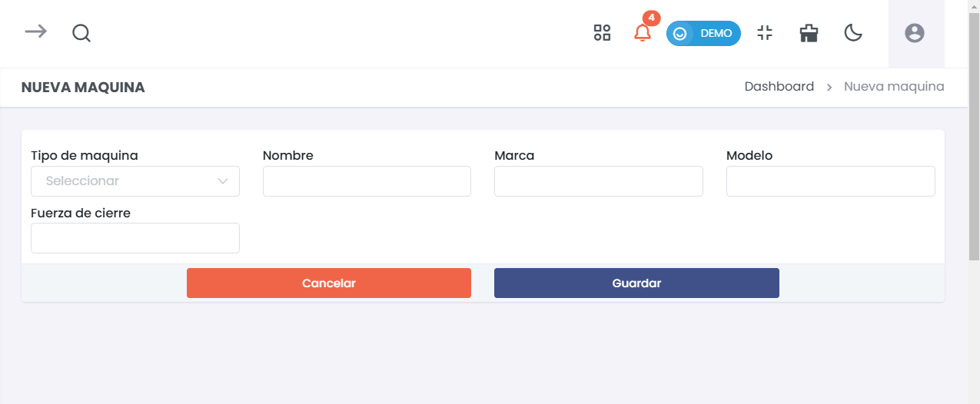Screen dimensions: 980x404
Task: Go to Dashboard in the breadcrumb
Action: click(779, 87)
